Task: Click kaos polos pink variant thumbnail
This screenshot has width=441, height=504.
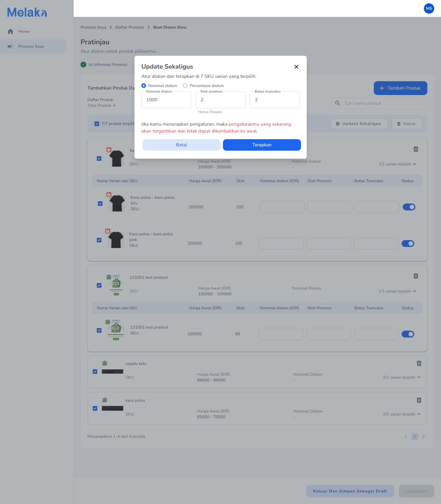Action: 116,240
